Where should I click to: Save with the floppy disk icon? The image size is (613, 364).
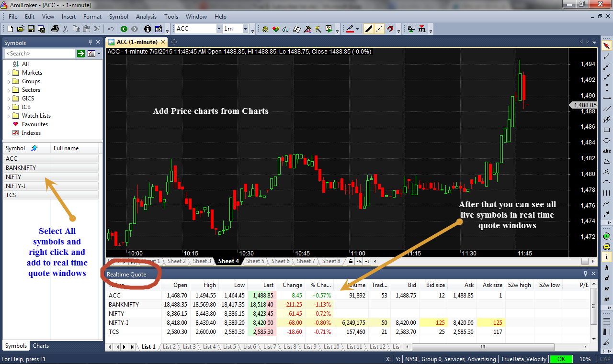click(x=31, y=29)
